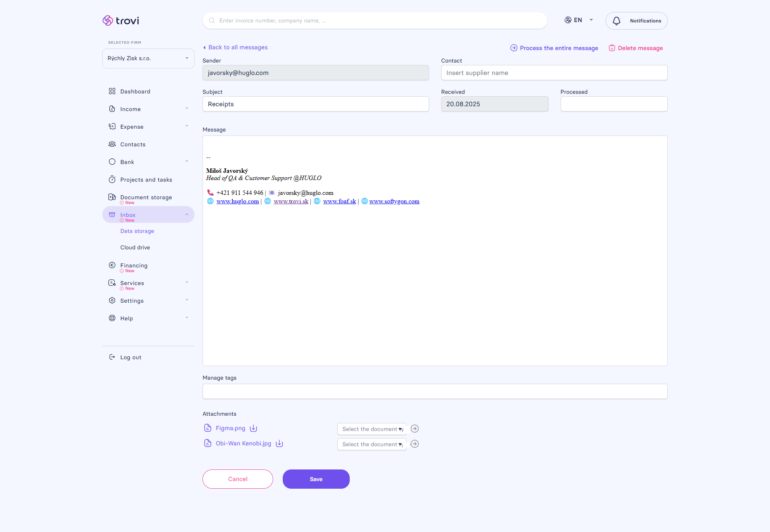
Task: Click the Process the entire message arrow icon
Action: [514, 48]
